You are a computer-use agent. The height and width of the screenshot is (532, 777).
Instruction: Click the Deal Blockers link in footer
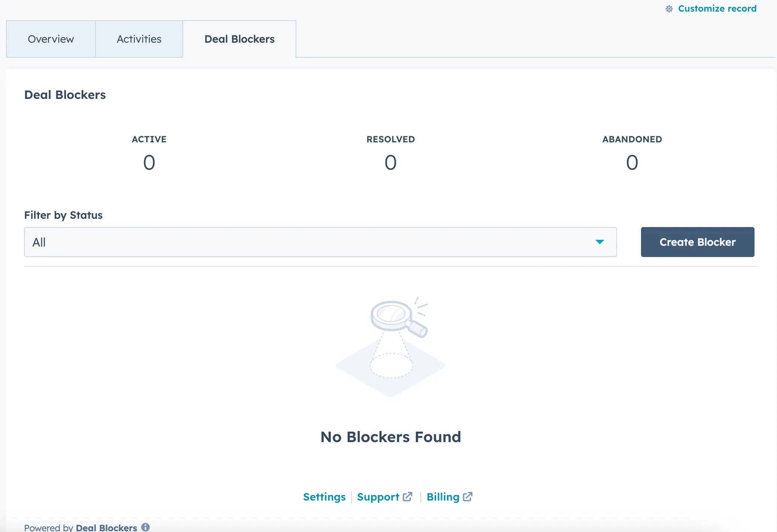pos(106,528)
